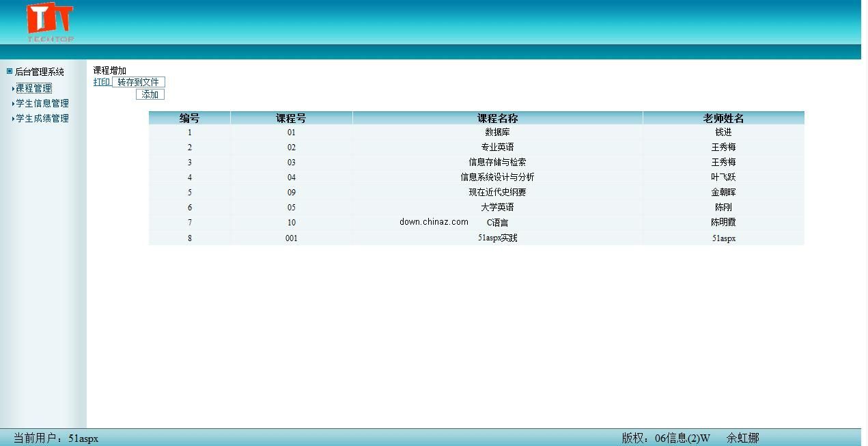Click the 课程增加 heading

coord(110,70)
